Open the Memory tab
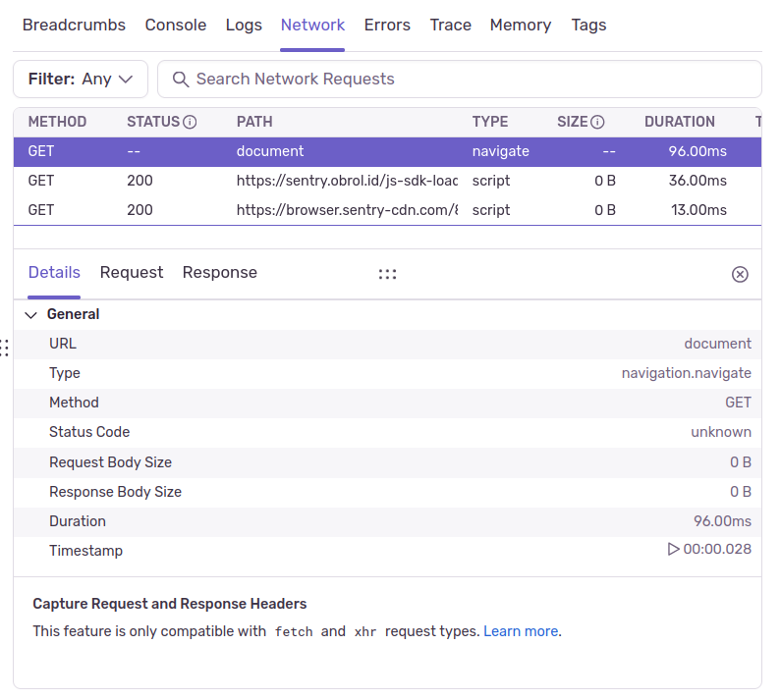Viewport: 781px width, 700px height. pos(521,26)
